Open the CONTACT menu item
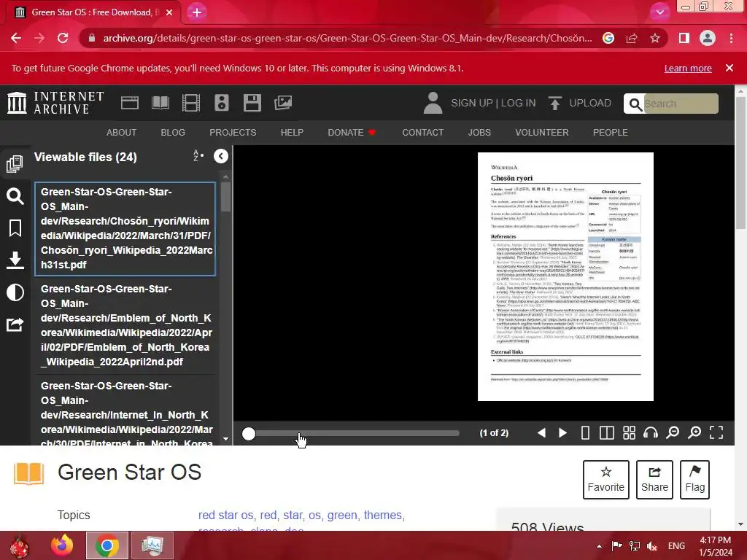This screenshot has height=560, width=747. pos(422,133)
